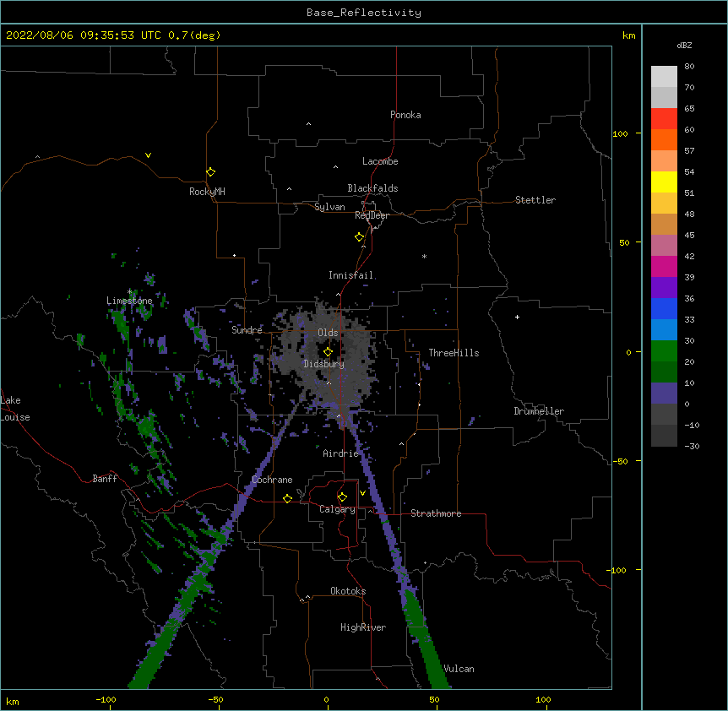Click the Sundre town label
Screen dimensions: 728x711
247,330
